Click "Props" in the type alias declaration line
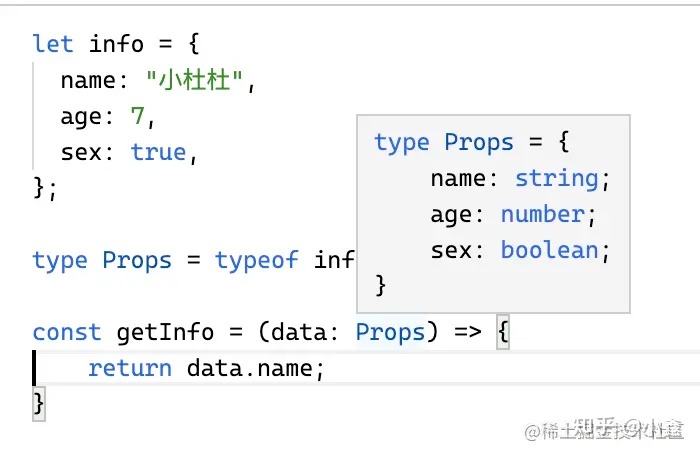The width and height of the screenshot is (700, 456). tap(137, 260)
